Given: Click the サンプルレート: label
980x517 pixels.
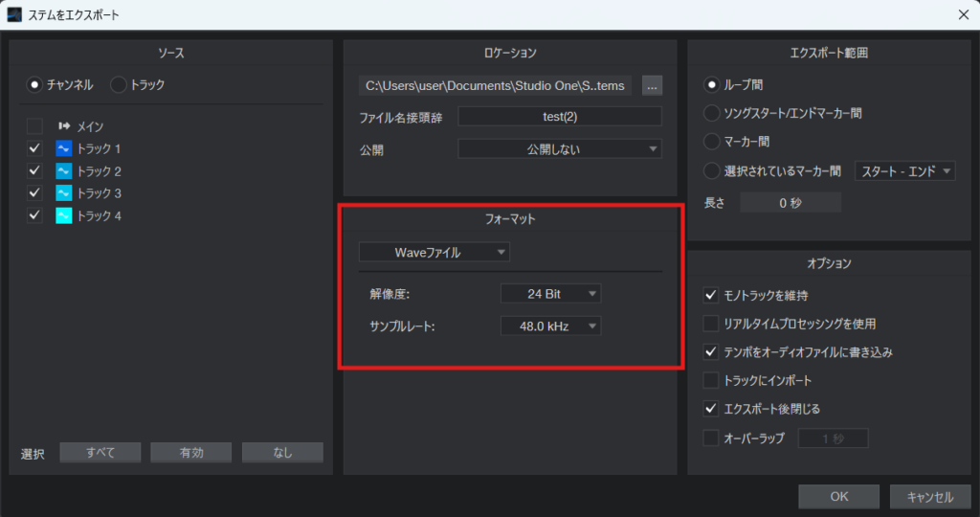Looking at the screenshot, I should tap(402, 326).
